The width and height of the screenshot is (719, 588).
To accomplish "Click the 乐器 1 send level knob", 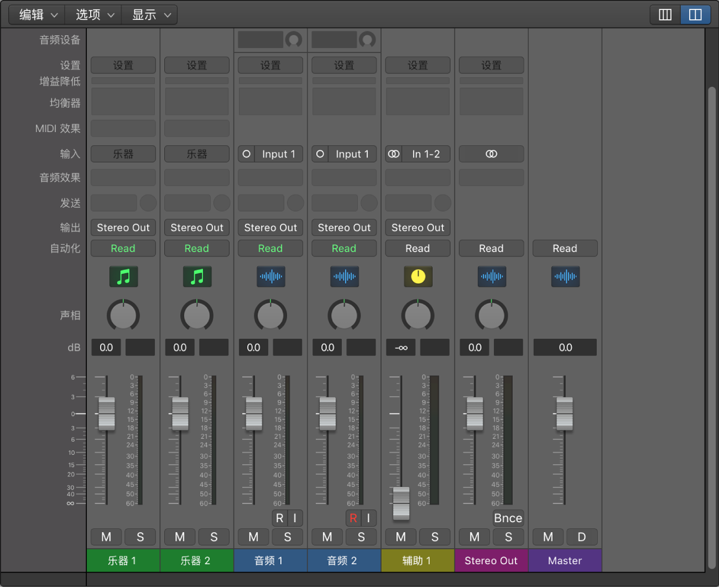I will coord(148,203).
